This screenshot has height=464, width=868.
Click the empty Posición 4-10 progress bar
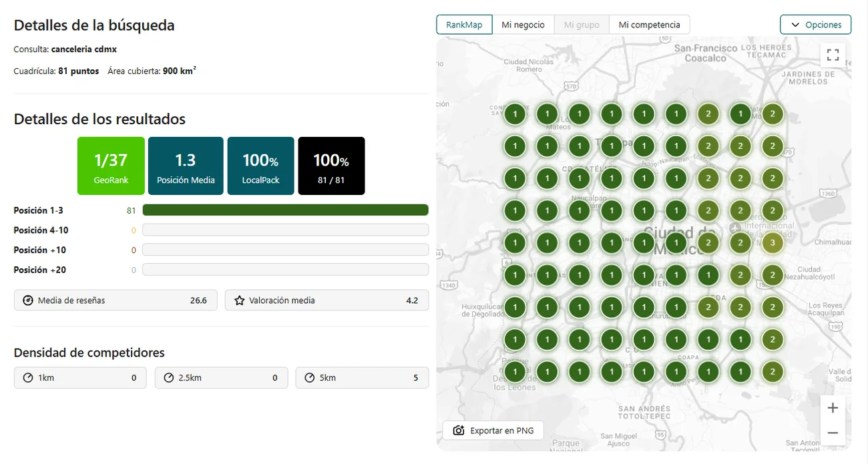pos(285,230)
